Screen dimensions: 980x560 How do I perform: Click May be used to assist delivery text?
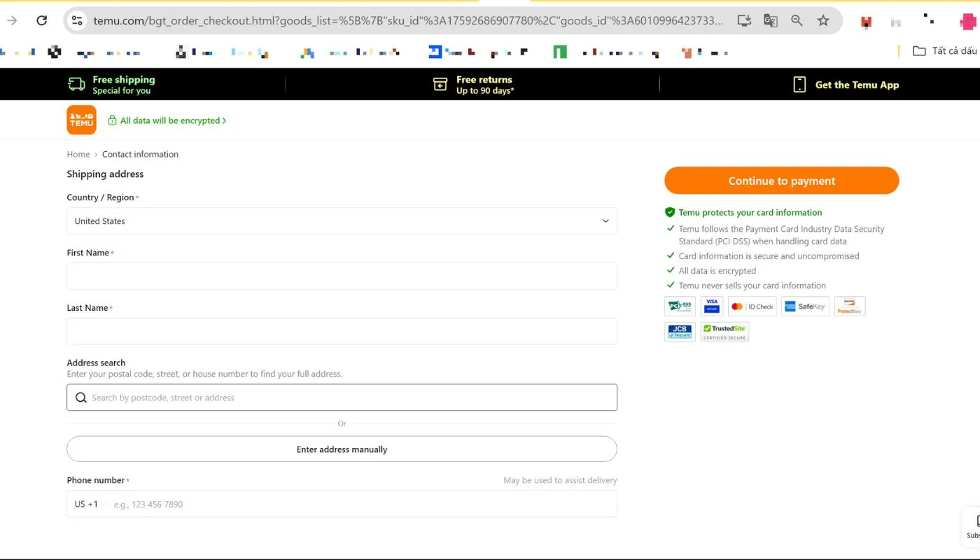(560, 480)
